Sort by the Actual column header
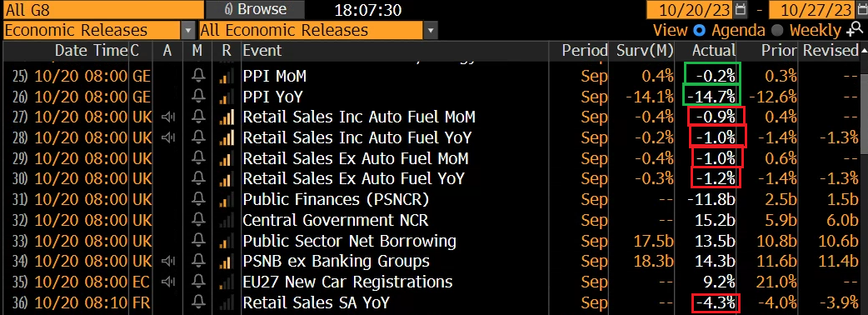868x315 pixels. pyautogui.click(x=714, y=51)
